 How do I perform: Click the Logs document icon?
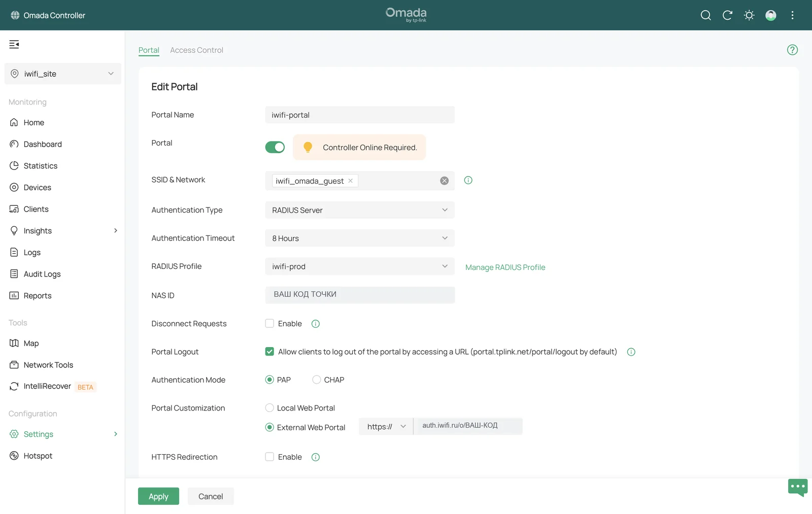pos(14,252)
